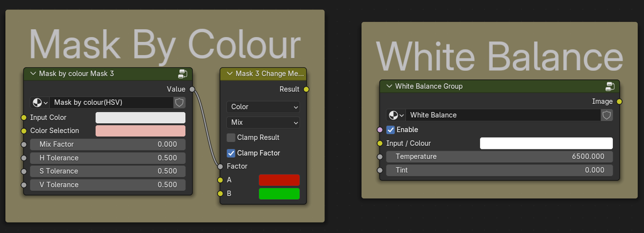The height and width of the screenshot is (233, 644).
Task: Open the Color data type dropdown
Action: pos(263,107)
